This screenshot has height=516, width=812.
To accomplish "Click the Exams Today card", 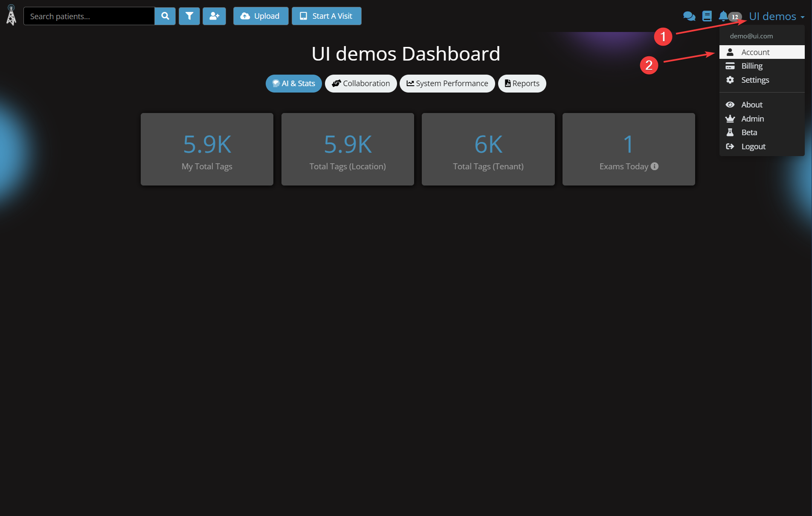I will tap(629, 149).
